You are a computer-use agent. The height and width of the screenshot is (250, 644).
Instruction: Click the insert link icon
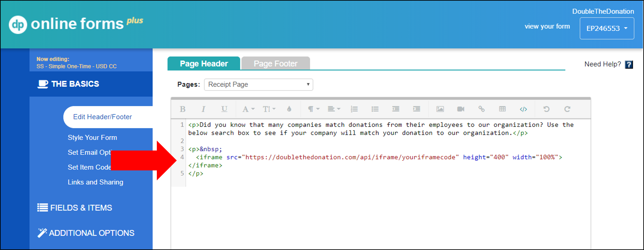[481, 109]
